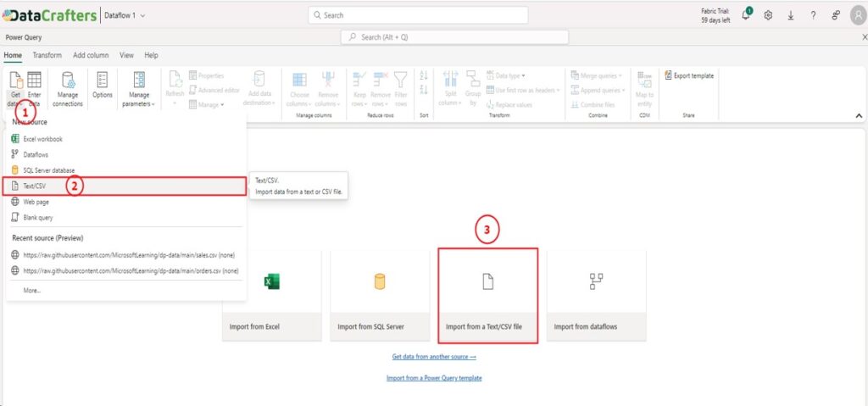Open the Add column tab
This screenshot has height=406, width=868.
click(91, 55)
